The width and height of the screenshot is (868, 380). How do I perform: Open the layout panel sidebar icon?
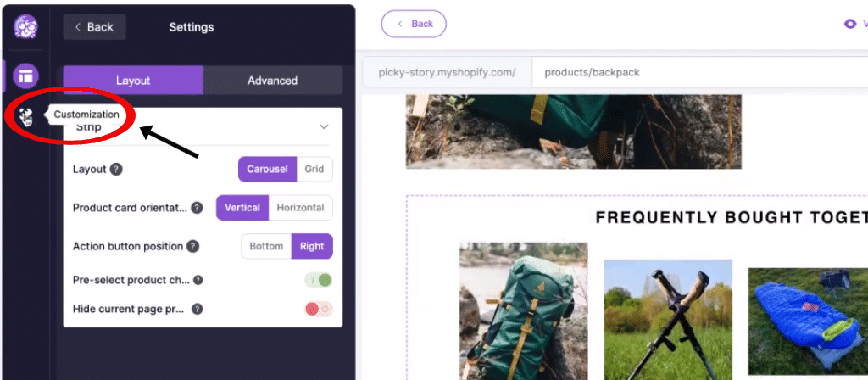26,76
